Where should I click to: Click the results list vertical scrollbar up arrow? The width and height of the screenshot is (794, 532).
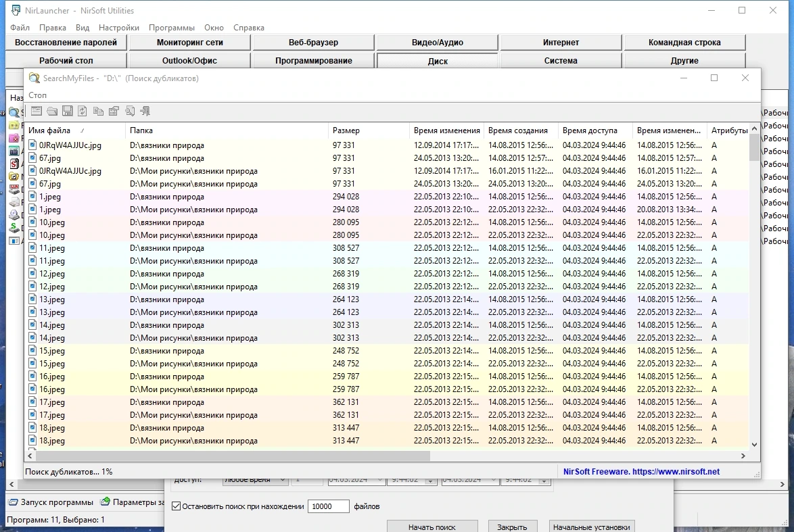[x=754, y=128]
